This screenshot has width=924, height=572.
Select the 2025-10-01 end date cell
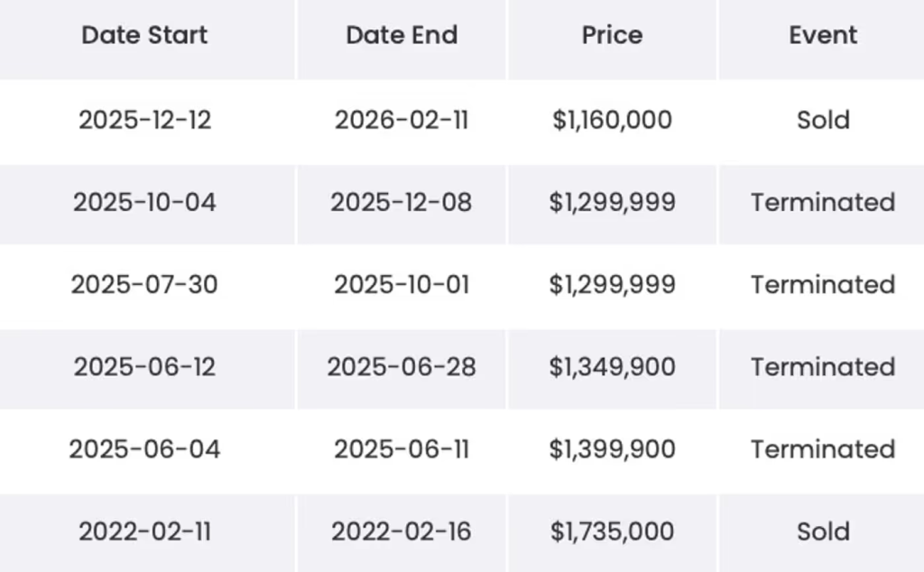click(402, 285)
